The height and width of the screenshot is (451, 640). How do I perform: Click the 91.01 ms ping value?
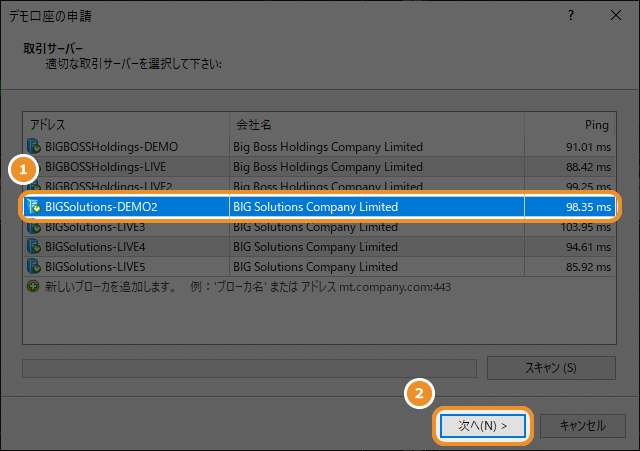(x=588, y=147)
